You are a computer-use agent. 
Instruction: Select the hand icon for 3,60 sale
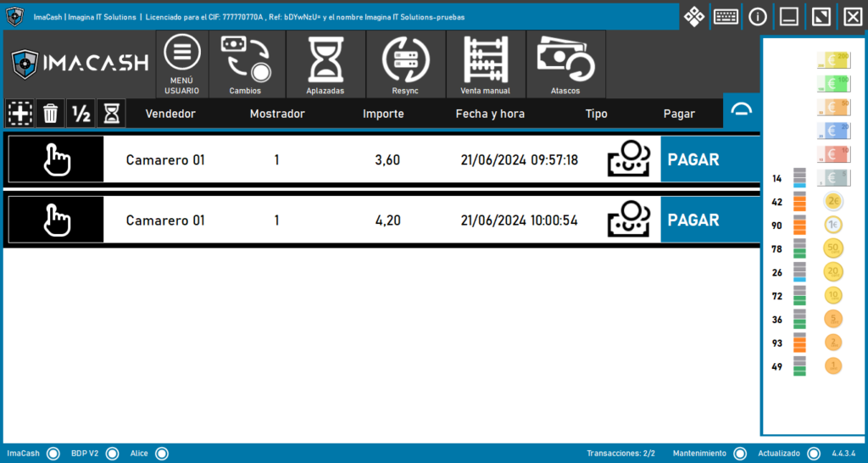click(57, 159)
